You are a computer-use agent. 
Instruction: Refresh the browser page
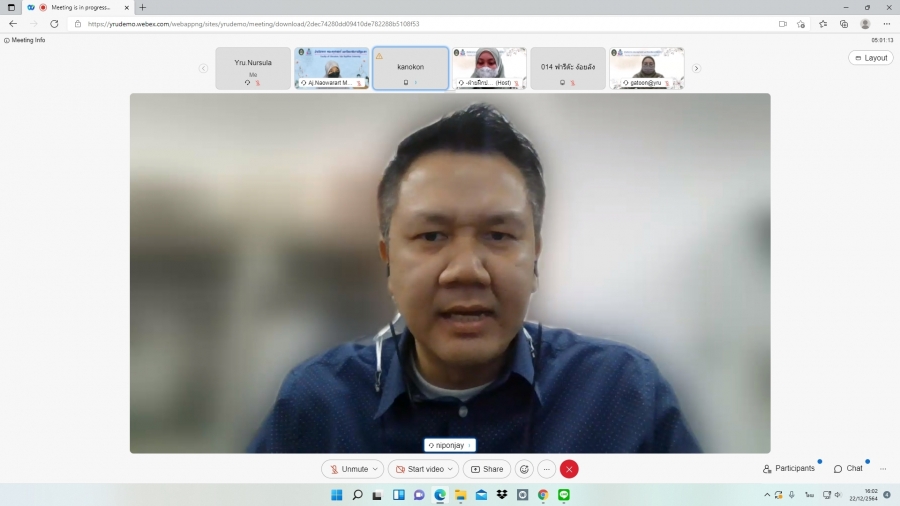pos(54,24)
